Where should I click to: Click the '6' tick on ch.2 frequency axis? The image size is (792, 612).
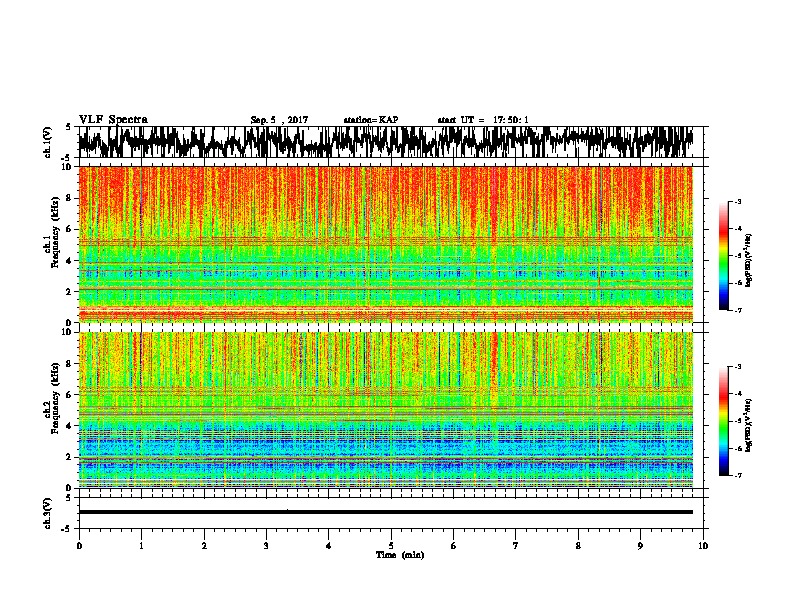click(x=70, y=394)
